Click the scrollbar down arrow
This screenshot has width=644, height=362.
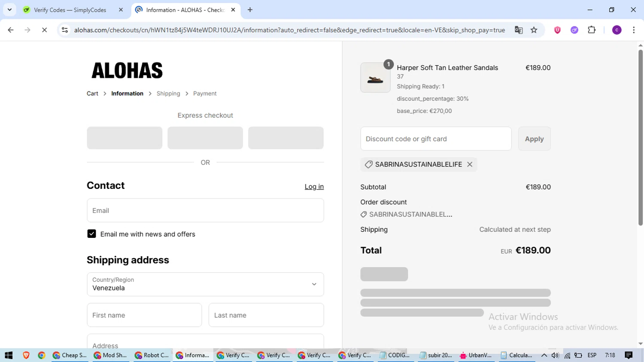[640, 344]
